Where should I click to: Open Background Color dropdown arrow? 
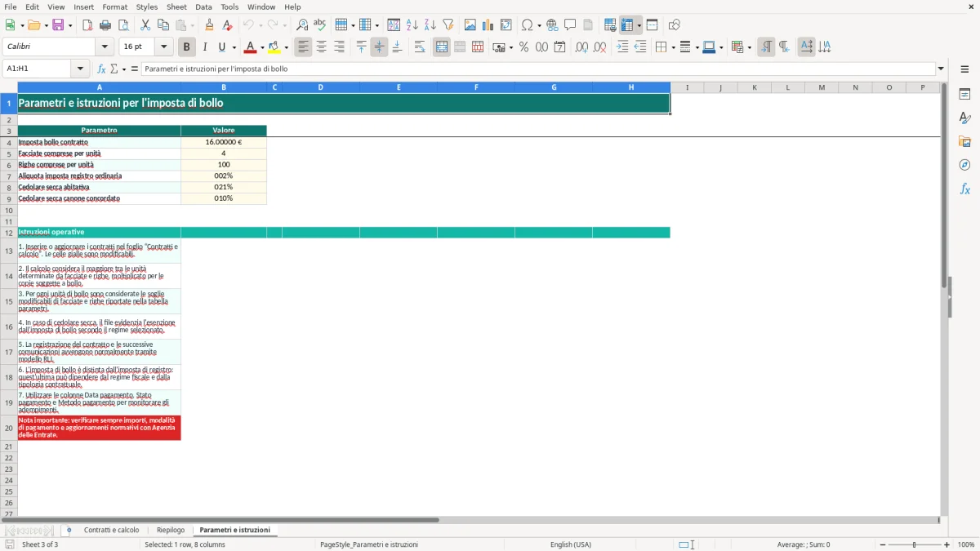[287, 47]
